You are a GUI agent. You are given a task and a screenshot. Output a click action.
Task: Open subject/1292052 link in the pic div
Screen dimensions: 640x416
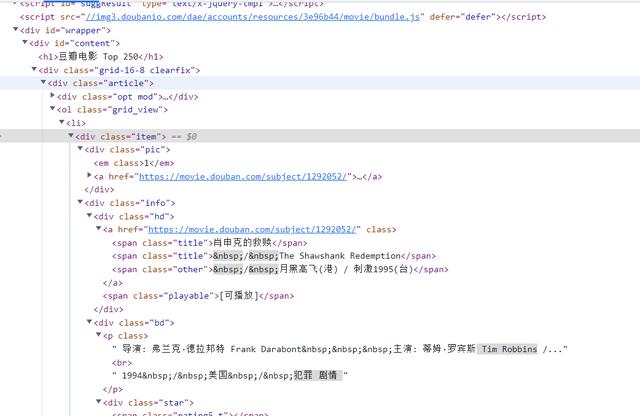point(243,176)
